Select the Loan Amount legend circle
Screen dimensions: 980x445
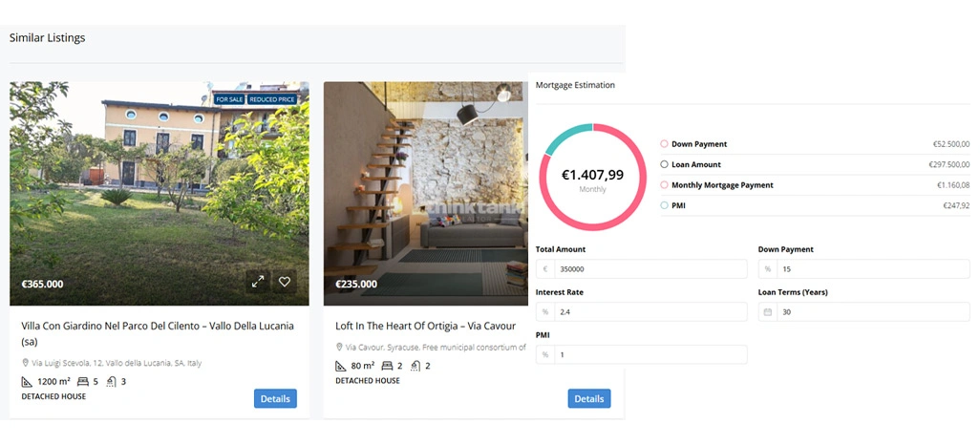tap(664, 164)
